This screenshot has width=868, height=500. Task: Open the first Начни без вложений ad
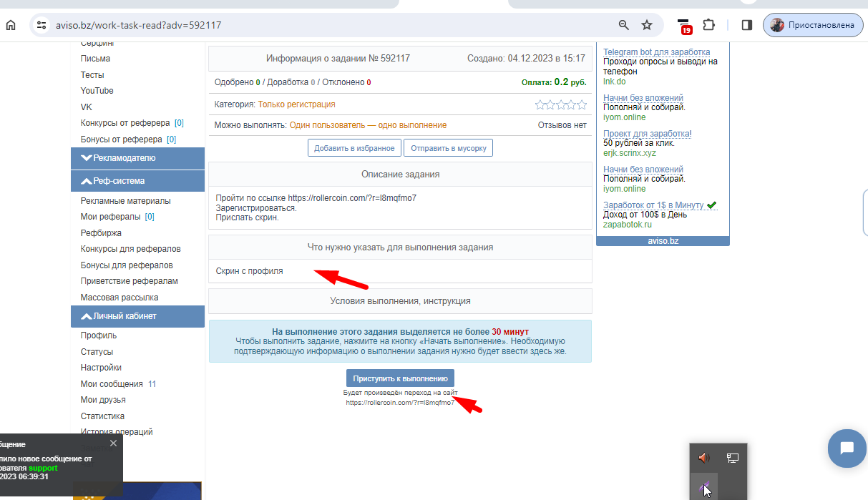coord(643,98)
